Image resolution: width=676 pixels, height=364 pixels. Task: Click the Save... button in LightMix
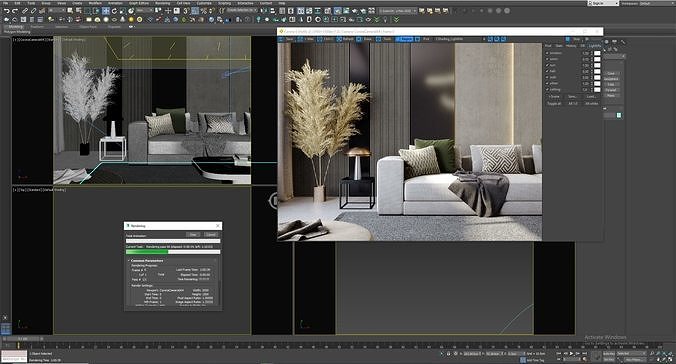[x=572, y=97]
